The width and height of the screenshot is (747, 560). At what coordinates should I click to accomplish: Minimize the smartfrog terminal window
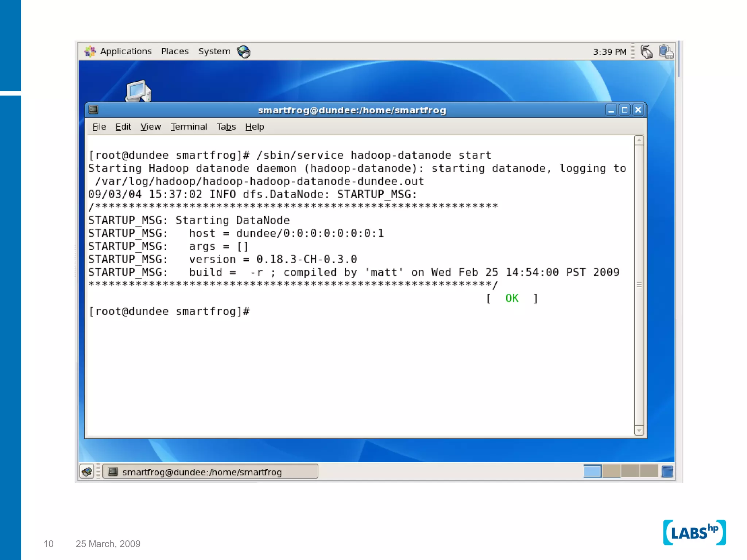[x=611, y=110]
